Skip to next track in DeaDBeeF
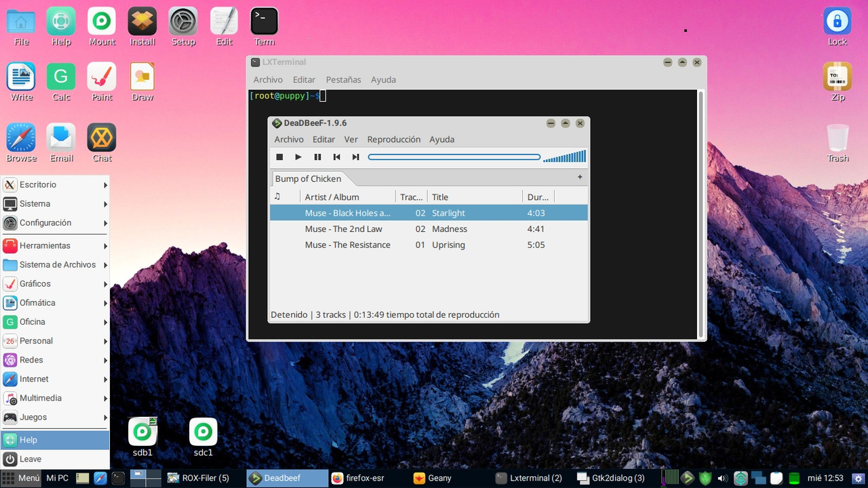 pos(355,157)
